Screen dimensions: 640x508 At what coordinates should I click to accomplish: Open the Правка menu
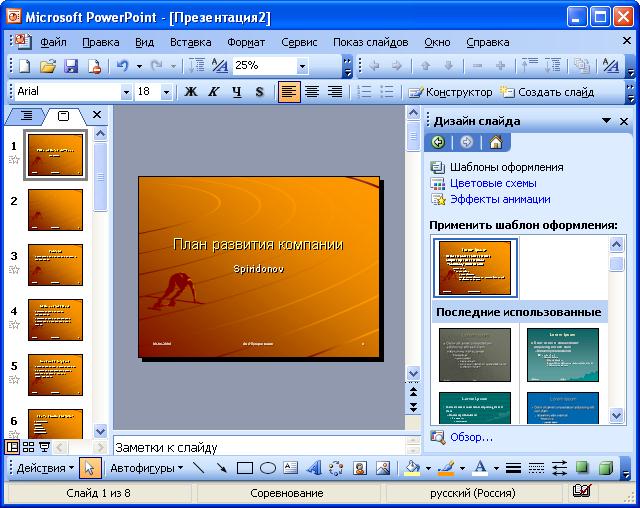coord(100,42)
